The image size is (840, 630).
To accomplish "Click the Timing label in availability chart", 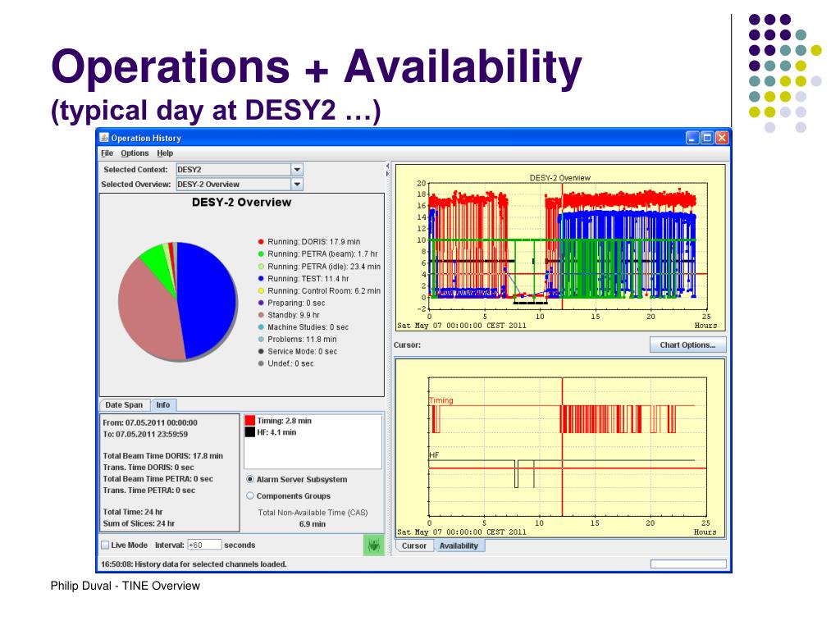I will pos(441,400).
